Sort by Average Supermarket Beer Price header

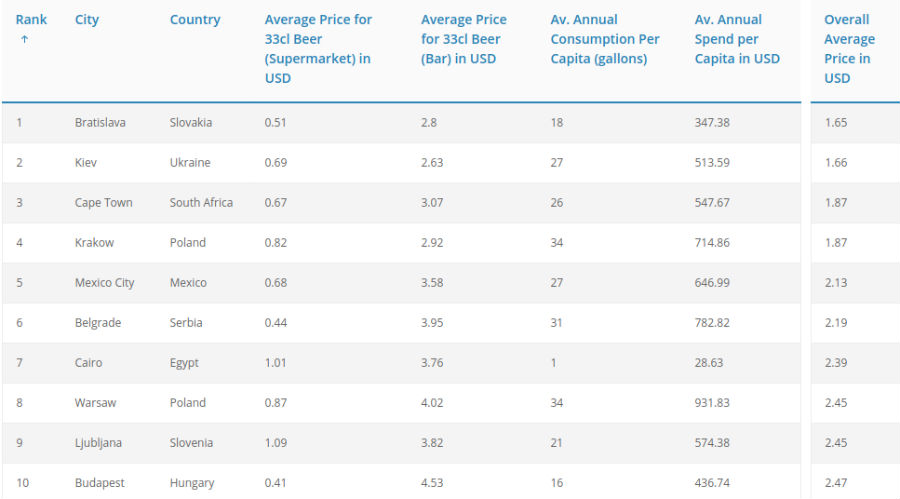pos(318,48)
